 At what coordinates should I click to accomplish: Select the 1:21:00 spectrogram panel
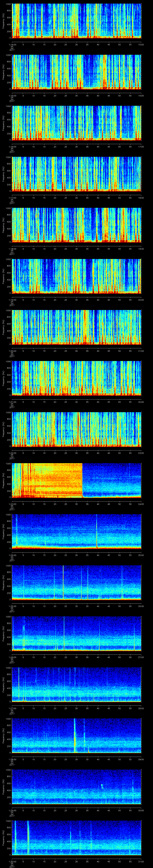click(x=77, y=378)
